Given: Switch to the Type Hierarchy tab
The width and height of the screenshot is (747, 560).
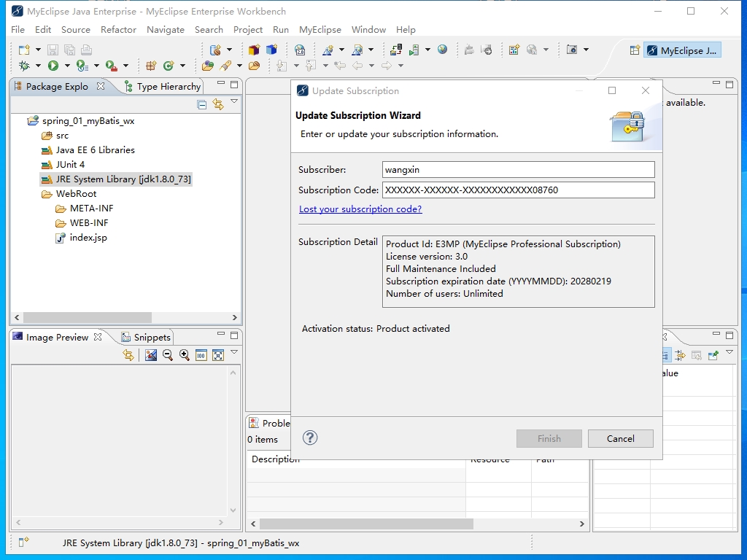Looking at the screenshot, I should pyautogui.click(x=163, y=86).
